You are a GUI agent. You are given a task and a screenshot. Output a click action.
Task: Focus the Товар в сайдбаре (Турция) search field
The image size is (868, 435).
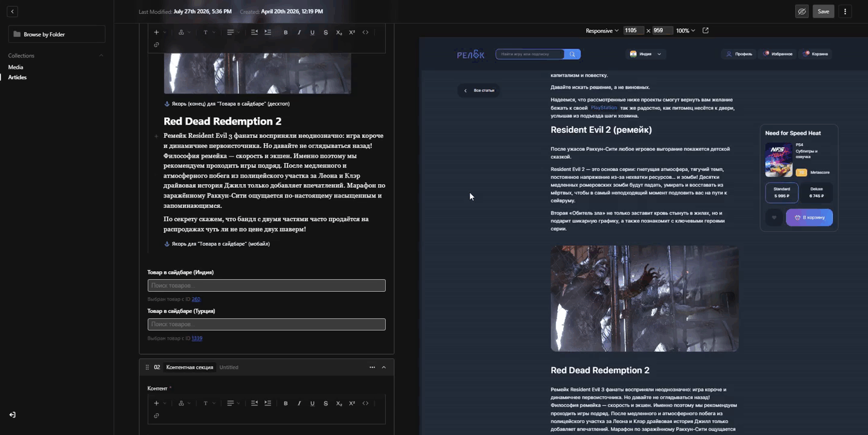266,324
